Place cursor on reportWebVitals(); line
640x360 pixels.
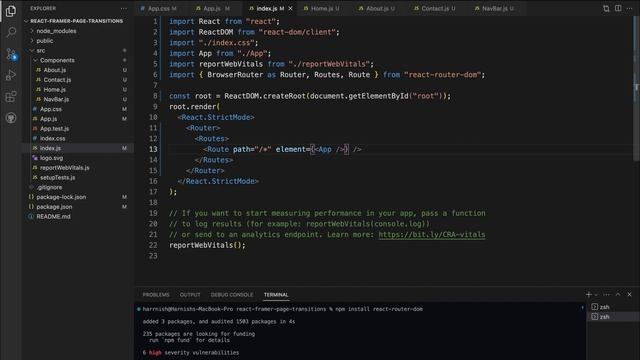207,245
